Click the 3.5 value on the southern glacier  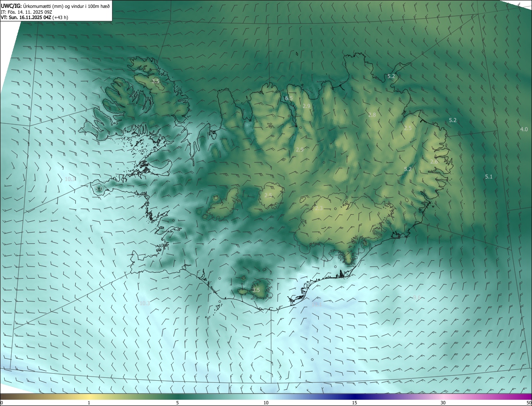(x=256, y=290)
